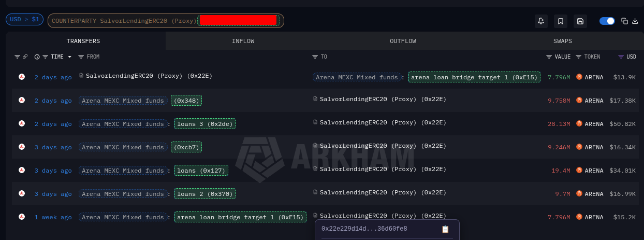The image size is (644, 240).
Task: Click the clock icon before TIME
Action: pyautogui.click(x=37, y=57)
